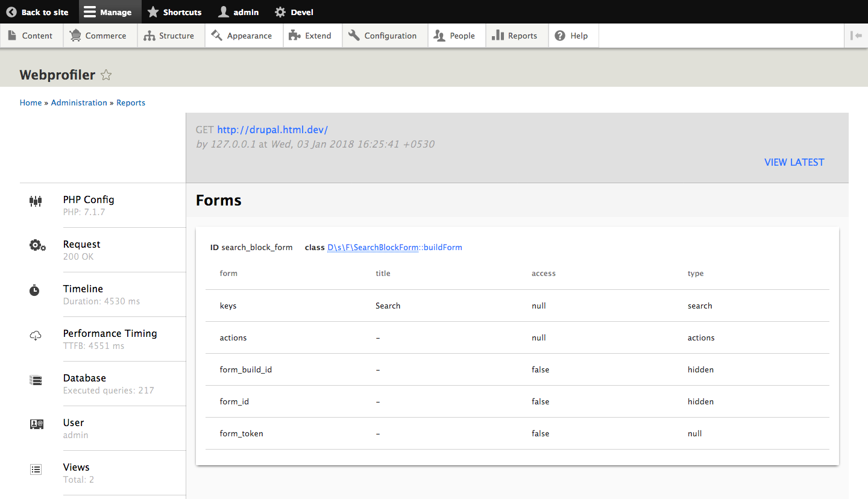Open the Request gears icon in sidebar

[x=37, y=245]
